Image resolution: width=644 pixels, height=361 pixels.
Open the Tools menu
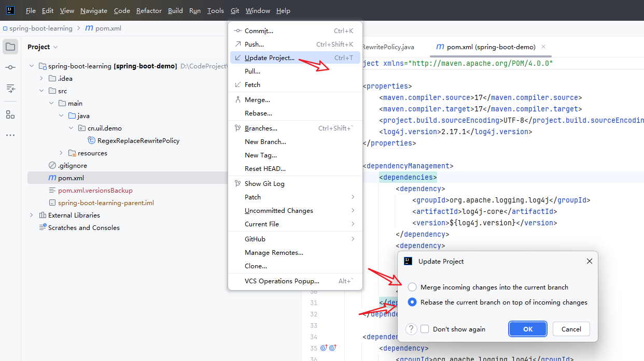click(216, 10)
